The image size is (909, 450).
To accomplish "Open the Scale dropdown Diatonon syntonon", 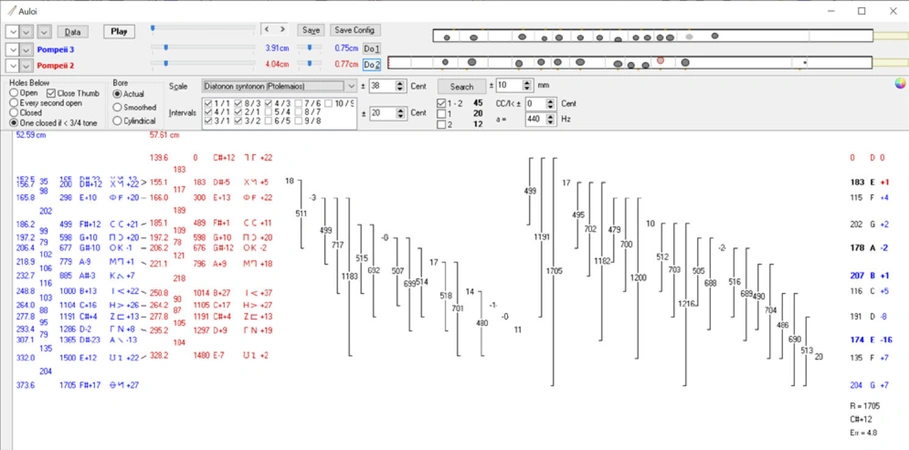I will coord(280,86).
